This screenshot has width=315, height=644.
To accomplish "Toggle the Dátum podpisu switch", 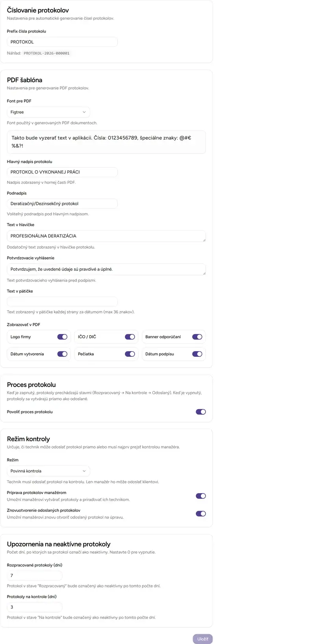I will pos(197,354).
